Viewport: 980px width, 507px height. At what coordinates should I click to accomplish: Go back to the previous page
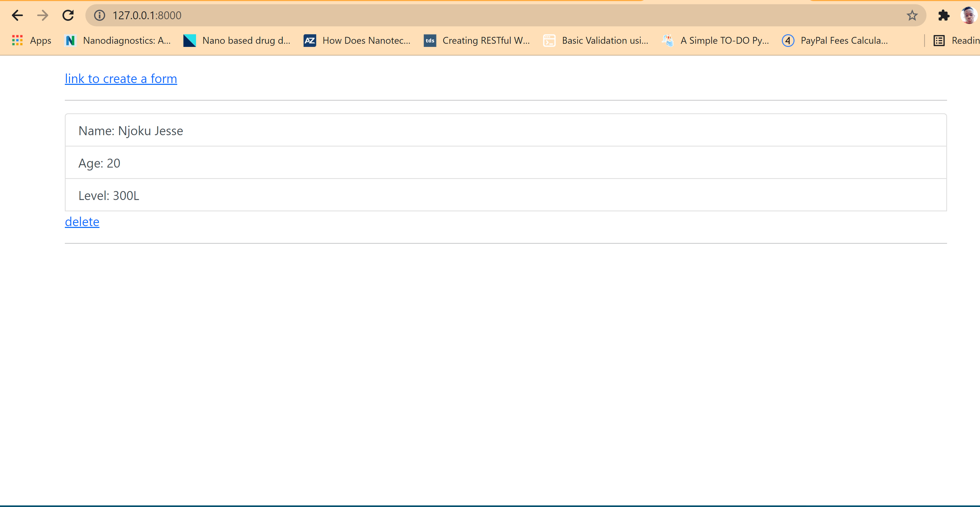[x=17, y=15]
